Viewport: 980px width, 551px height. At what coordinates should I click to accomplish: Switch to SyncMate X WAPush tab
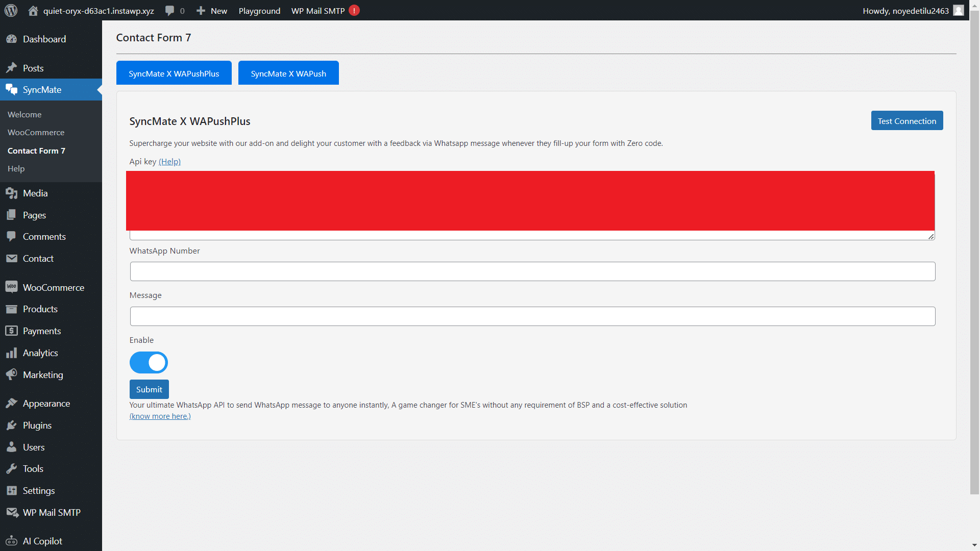(288, 73)
